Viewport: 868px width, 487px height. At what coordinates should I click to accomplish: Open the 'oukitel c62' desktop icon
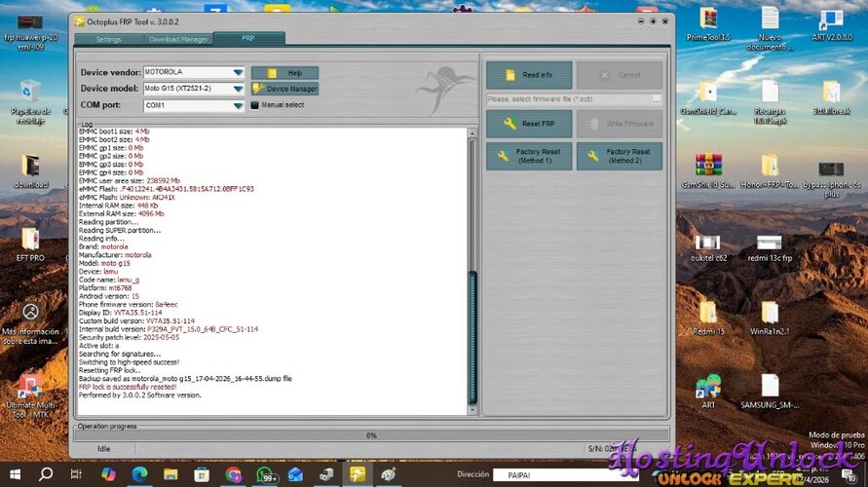(x=708, y=248)
